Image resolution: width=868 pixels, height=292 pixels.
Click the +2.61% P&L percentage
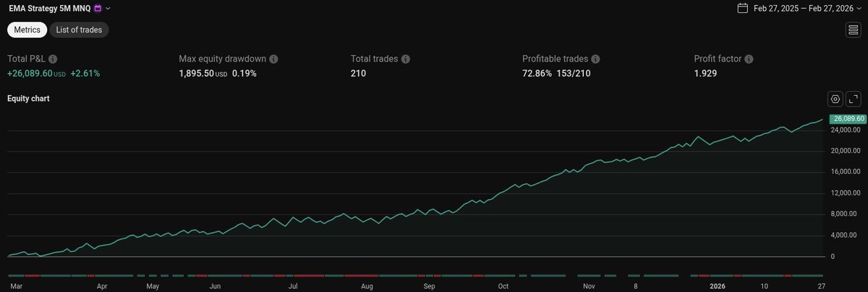click(x=85, y=74)
